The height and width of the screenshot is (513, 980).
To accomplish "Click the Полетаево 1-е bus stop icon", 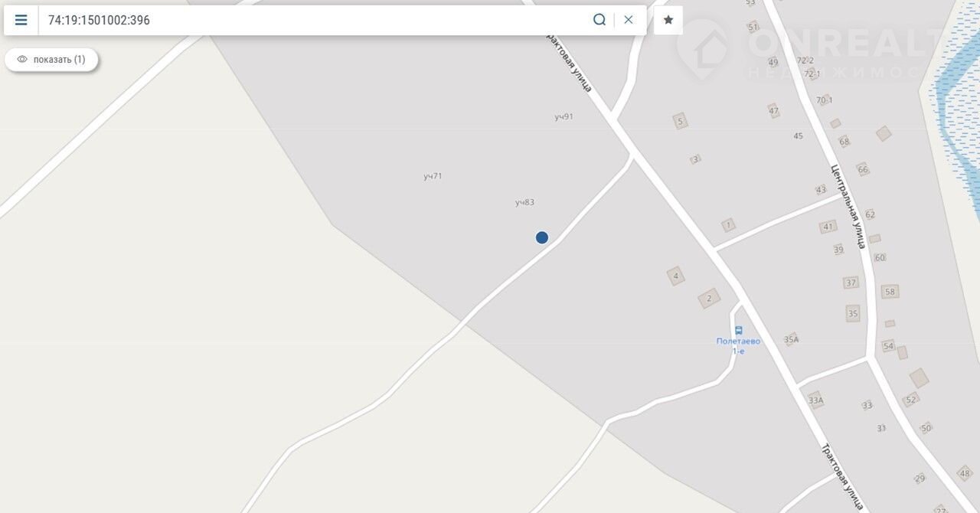I will pyautogui.click(x=738, y=331).
